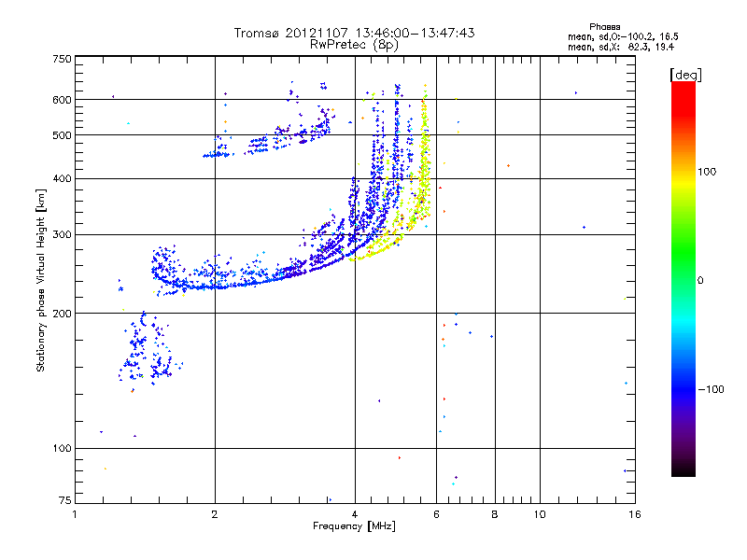The image size is (747, 560).
Task: Click the x-axis tick label "6"
Action: (x=436, y=514)
